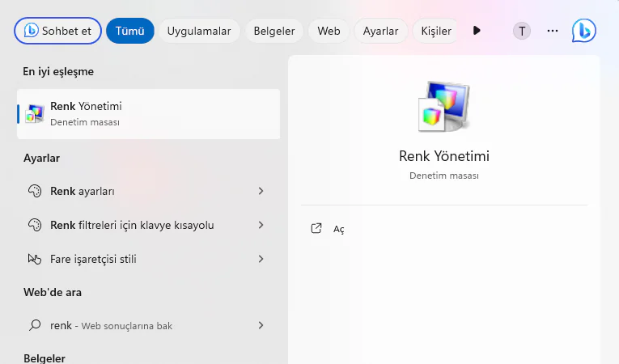Click large Renk Yönetimi preview icon
The height and width of the screenshot is (364, 619).
pyautogui.click(x=443, y=107)
